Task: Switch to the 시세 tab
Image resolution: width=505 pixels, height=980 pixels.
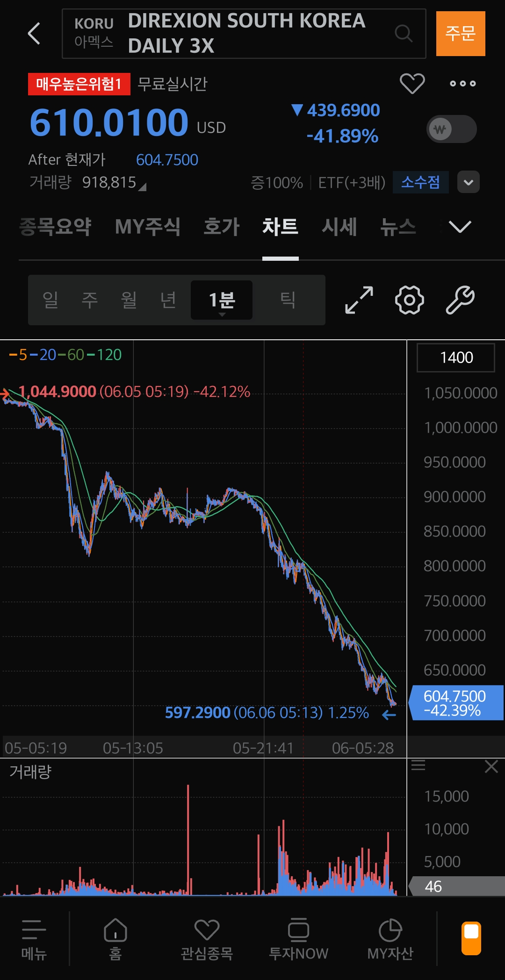Action: (x=339, y=227)
